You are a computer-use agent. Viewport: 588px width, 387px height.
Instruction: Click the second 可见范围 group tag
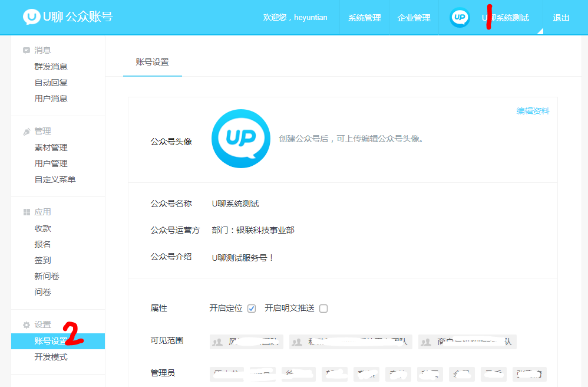[x=351, y=342]
